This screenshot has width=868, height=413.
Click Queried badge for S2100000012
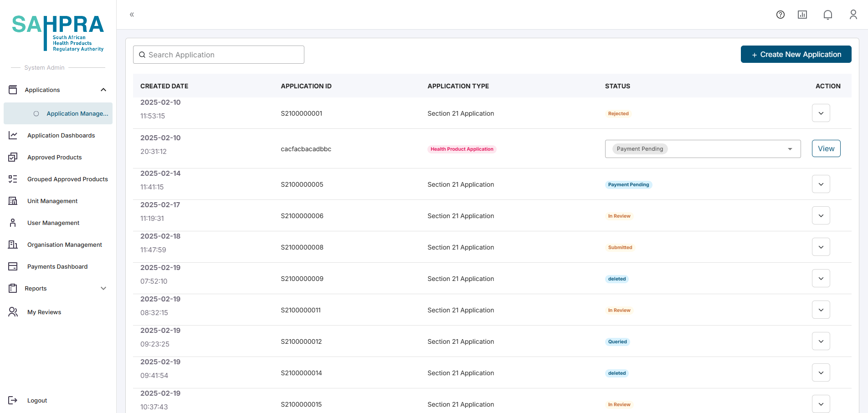pyautogui.click(x=617, y=342)
